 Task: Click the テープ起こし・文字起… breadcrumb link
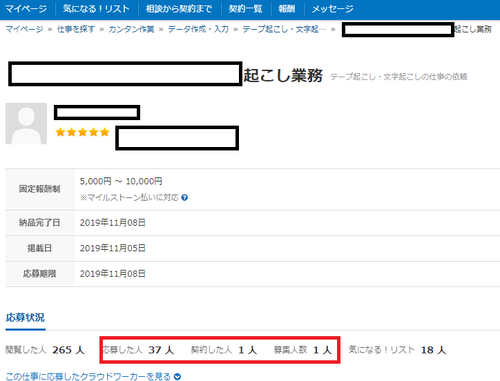tap(284, 29)
